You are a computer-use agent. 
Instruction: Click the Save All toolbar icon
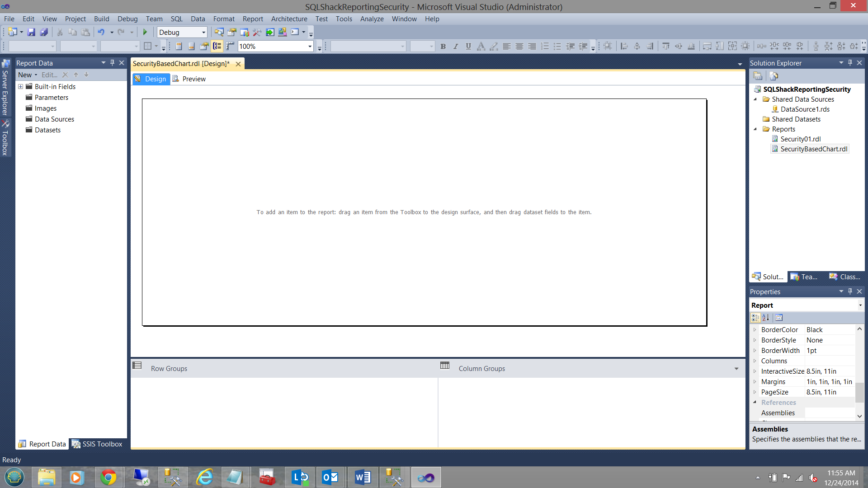coord(44,32)
